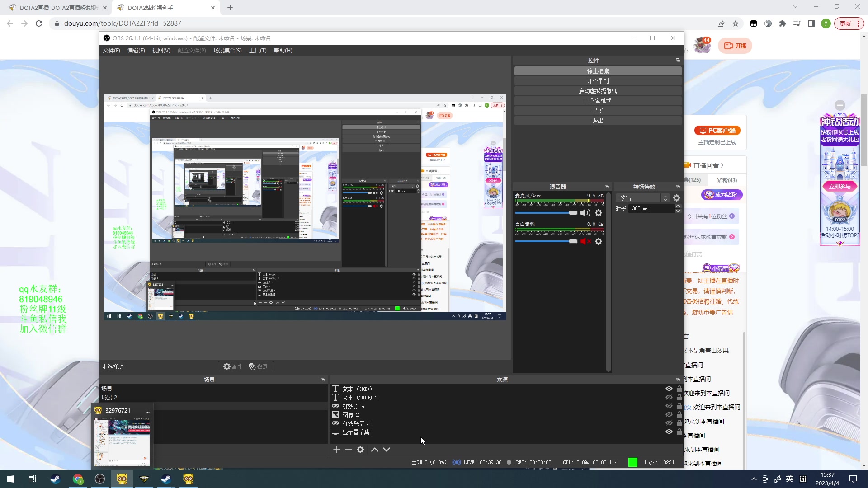Screen dimensions: 868x488
Task: Remove selected source with the minus icon
Action: (x=348, y=450)
